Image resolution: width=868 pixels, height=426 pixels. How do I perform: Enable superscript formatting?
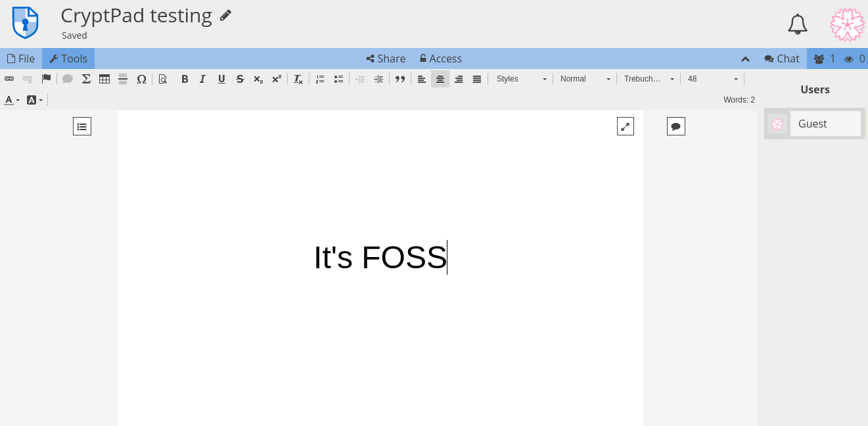(x=277, y=79)
